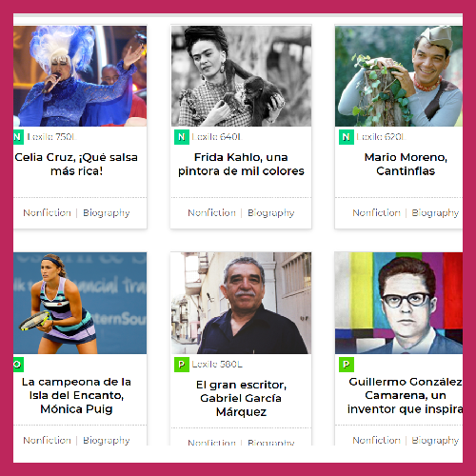The height and width of the screenshot is (476, 476).
Task: Click Lexile 640L label on Frida Kahlo card
Action: pyautogui.click(x=217, y=137)
